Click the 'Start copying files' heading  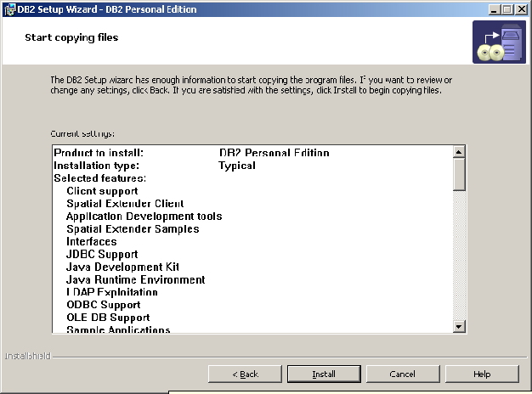pyautogui.click(x=71, y=37)
